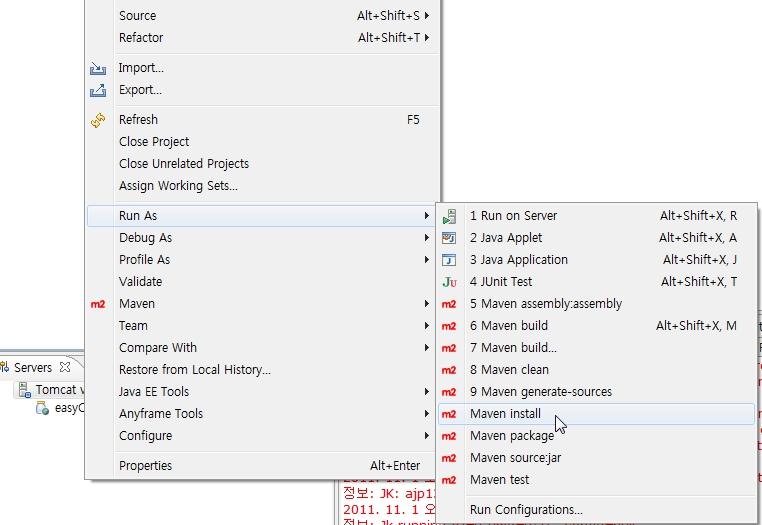762x525 pixels.
Task: Click the JUnit Test icon
Action: point(449,282)
